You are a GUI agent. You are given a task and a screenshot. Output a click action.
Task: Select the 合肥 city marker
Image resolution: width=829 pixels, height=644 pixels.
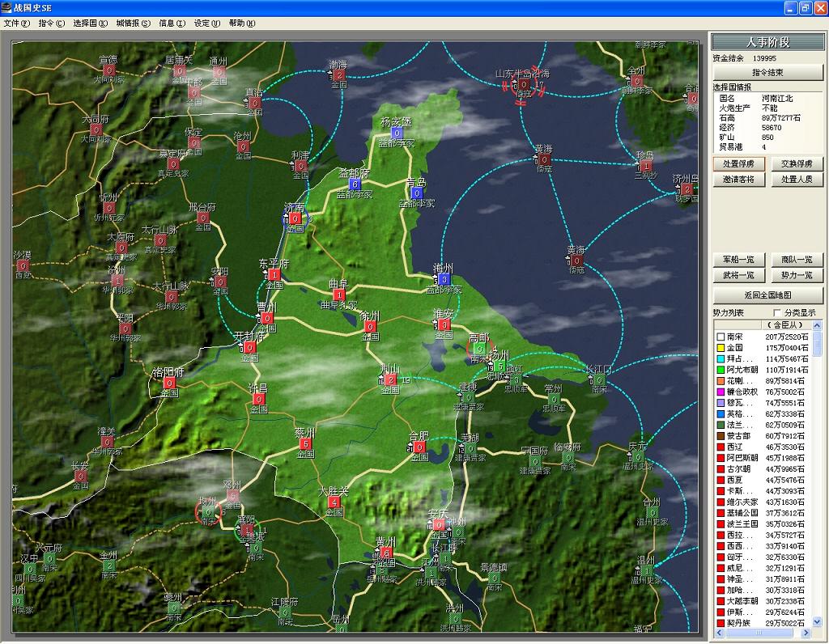pos(419,447)
